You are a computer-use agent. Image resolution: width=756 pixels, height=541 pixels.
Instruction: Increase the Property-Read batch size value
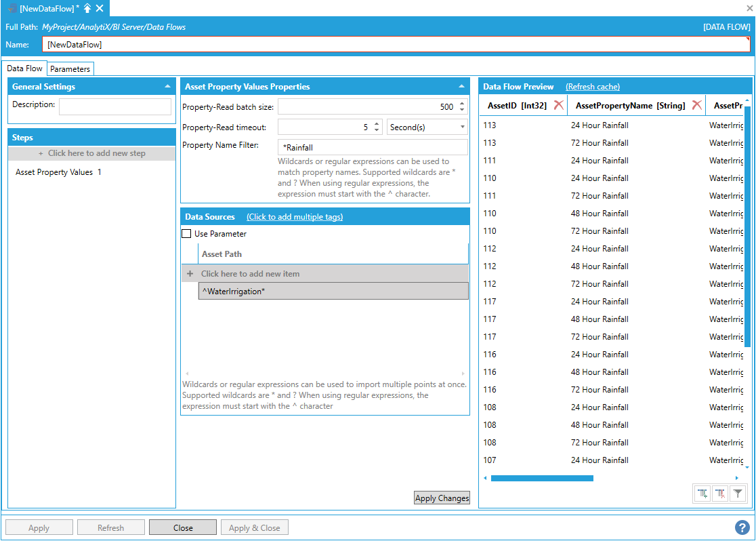point(462,104)
